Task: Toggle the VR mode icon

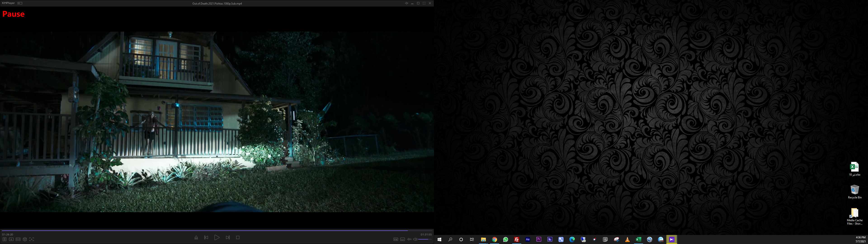Action: tap(18, 239)
